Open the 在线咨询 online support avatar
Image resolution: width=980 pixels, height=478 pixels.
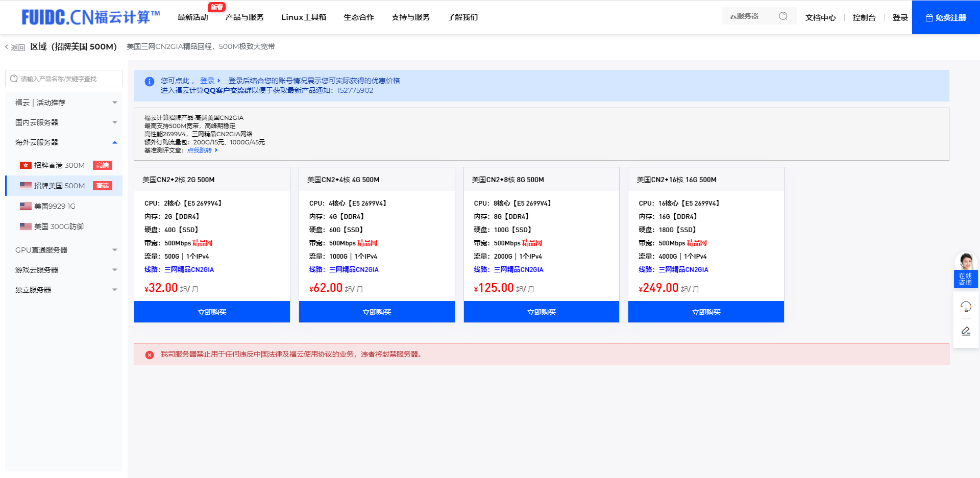966,270
